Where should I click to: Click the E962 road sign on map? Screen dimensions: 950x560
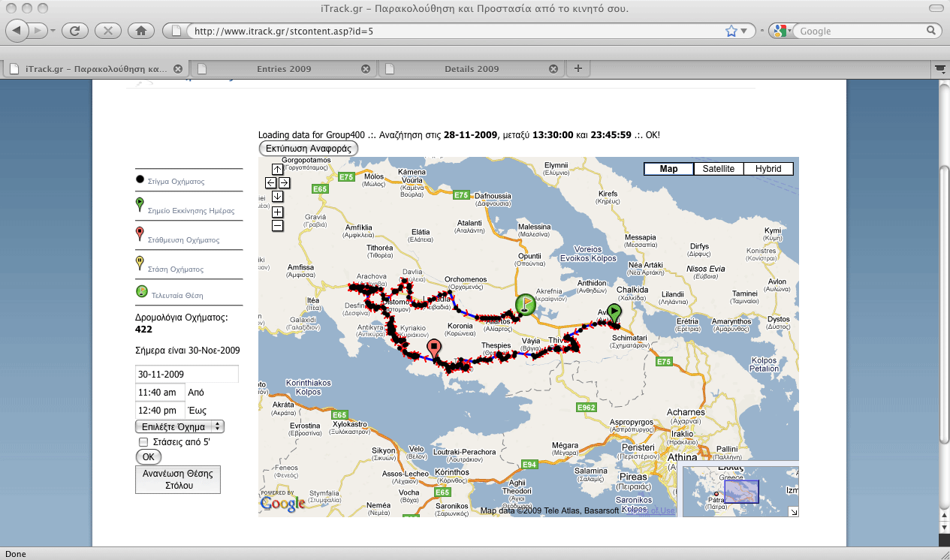[x=587, y=407]
